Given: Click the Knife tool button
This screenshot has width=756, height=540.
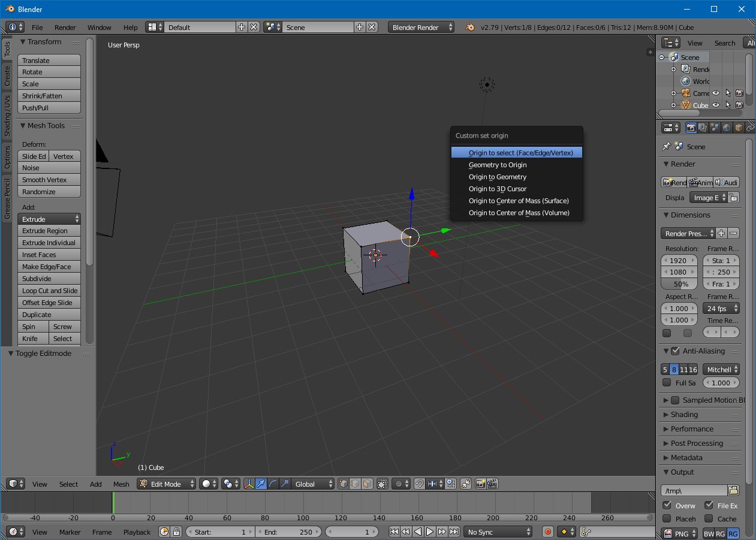Looking at the screenshot, I should 34,339.
